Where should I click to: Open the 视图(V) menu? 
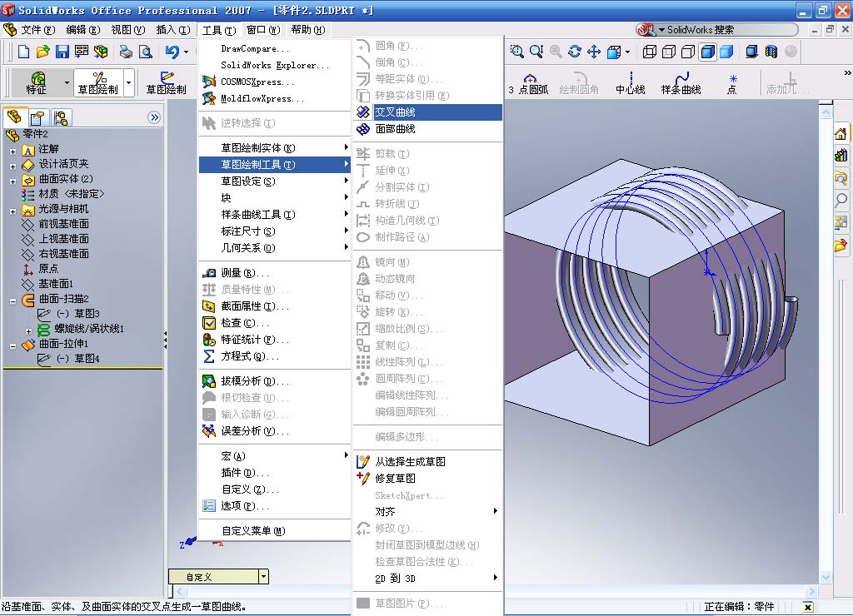[x=127, y=30]
